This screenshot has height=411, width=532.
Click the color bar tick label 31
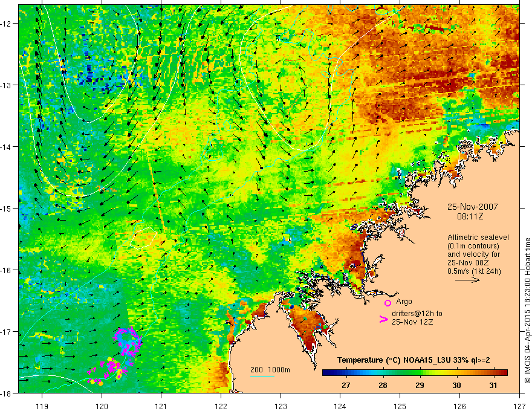click(x=493, y=386)
